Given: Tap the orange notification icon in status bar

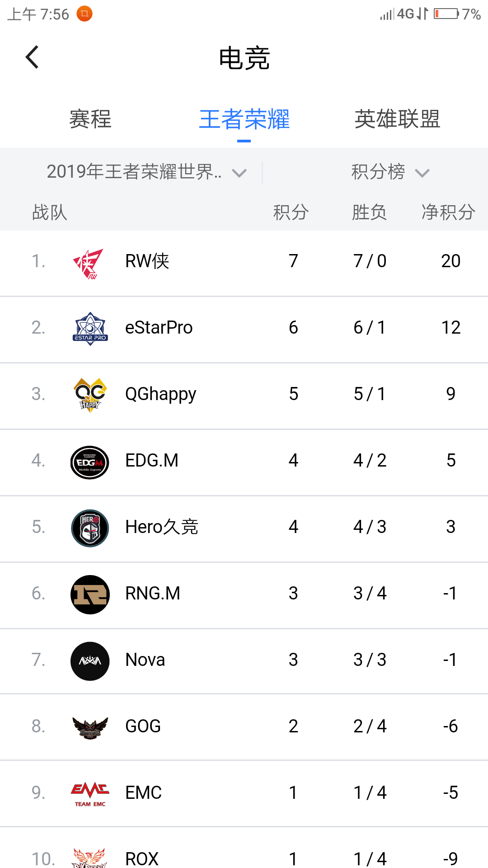Looking at the screenshot, I should click(84, 14).
